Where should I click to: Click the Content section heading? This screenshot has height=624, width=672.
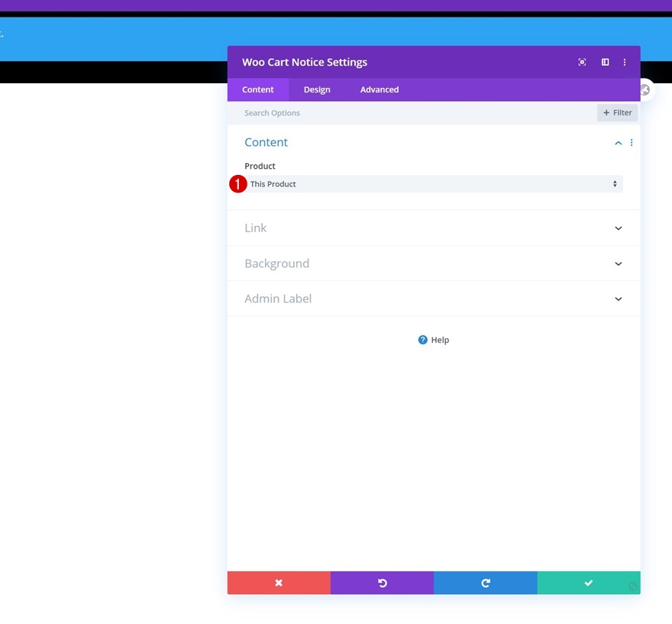[x=267, y=142]
